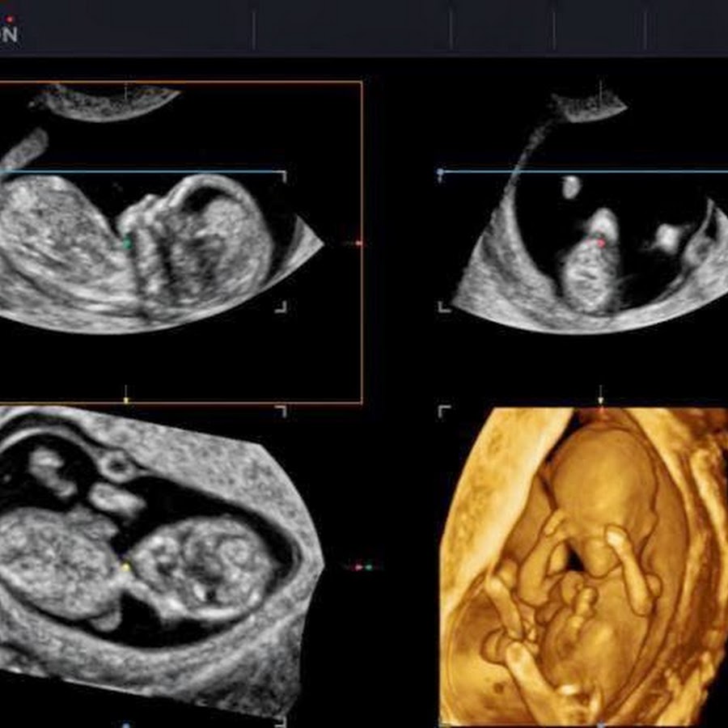728x728 pixels.
Task: Click the logo in the top-left header
Action: 8,31
